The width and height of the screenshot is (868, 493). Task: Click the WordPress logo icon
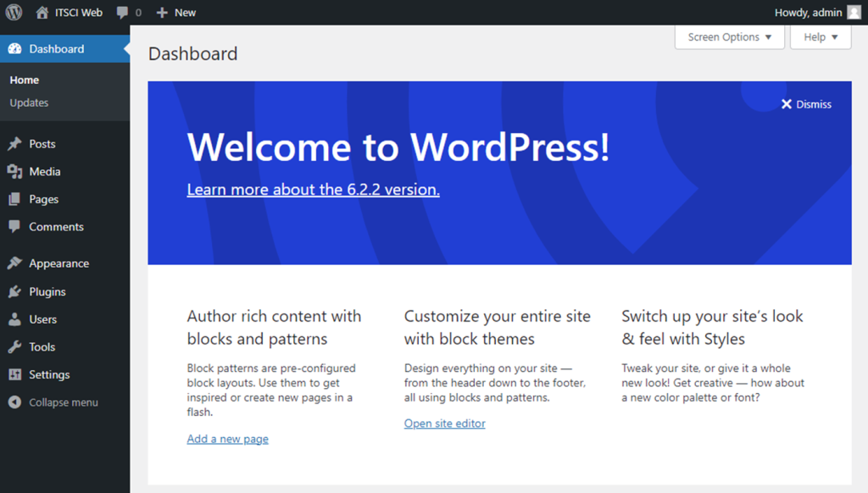click(x=14, y=12)
